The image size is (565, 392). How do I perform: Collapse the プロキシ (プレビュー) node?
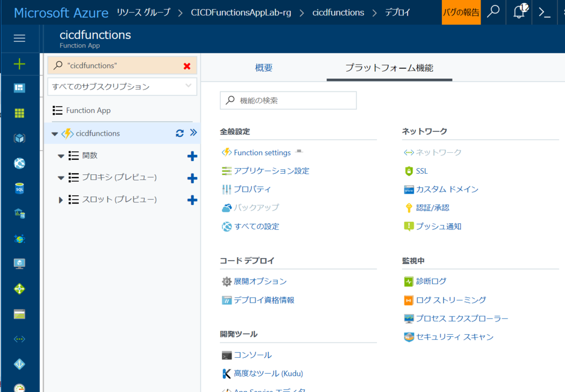click(61, 178)
